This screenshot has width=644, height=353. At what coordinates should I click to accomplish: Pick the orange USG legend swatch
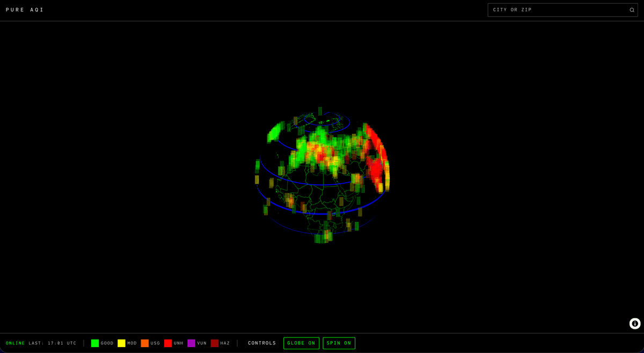coord(145,343)
